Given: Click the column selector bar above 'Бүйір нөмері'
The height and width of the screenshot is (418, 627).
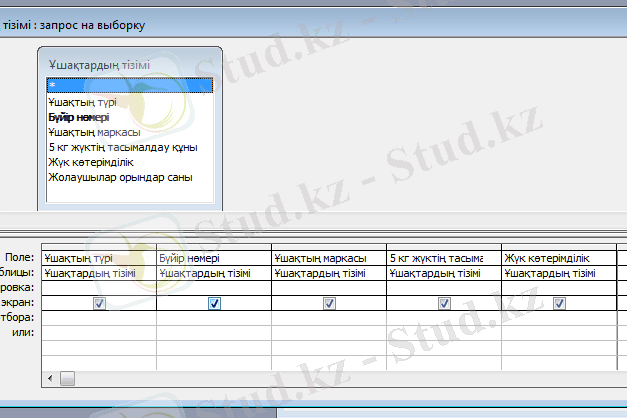Looking at the screenshot, I should coord(214,247).
